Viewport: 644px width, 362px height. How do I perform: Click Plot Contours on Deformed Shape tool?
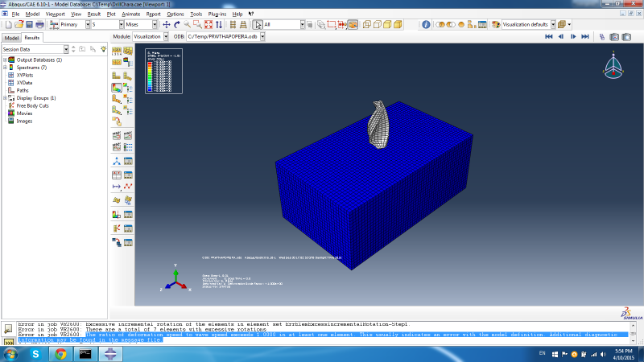(x=117, y=88)
